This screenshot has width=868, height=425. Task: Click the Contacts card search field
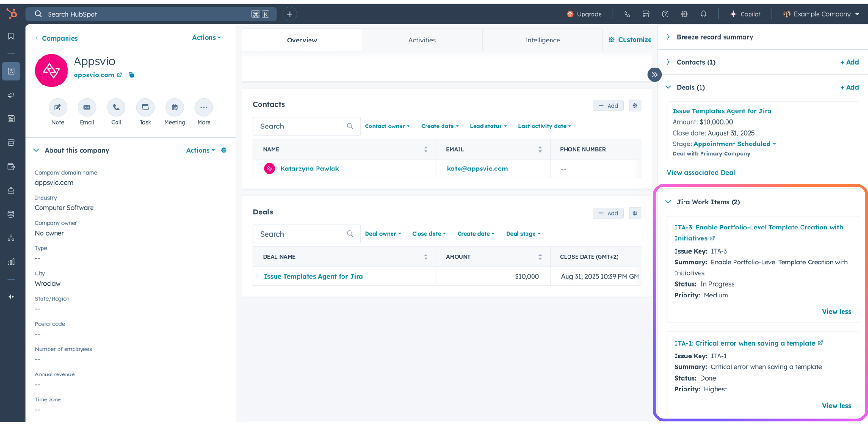pos(307,126)
